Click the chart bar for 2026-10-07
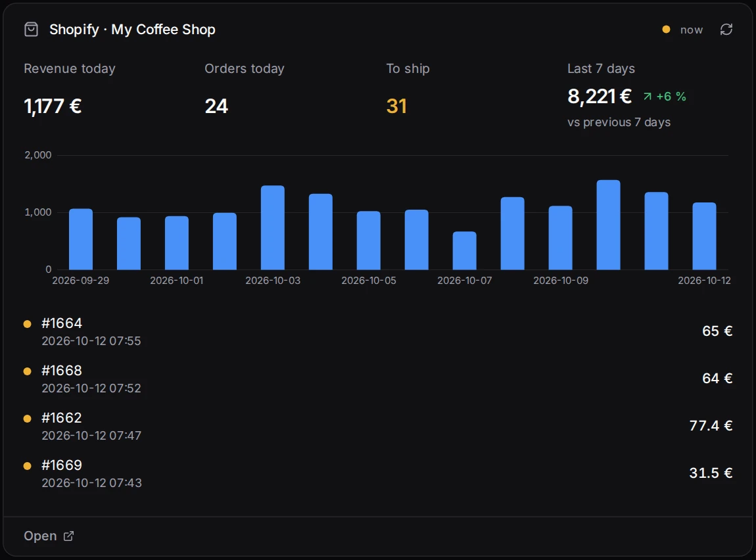 pyautogui.click(x=464, y=250)
